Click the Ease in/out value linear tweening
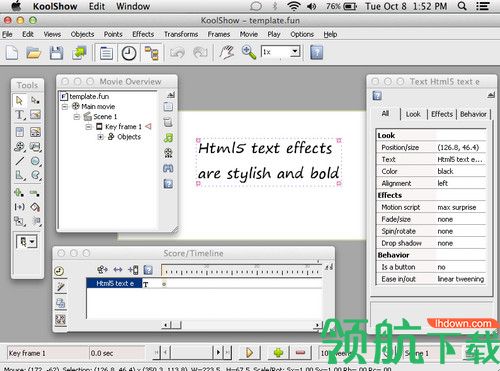Viewport: 500px width, 371px height. click(461, 279)
